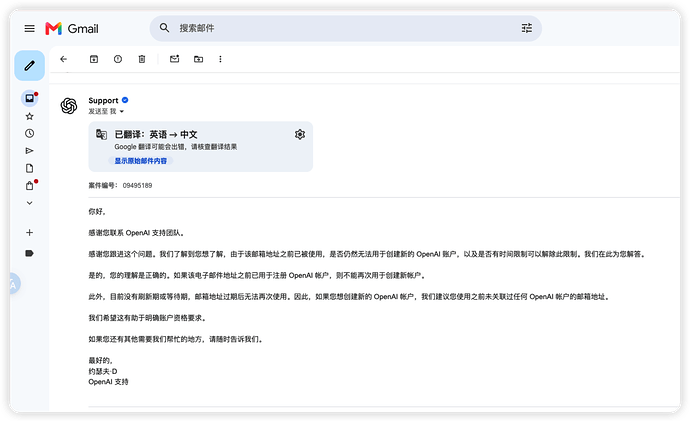Screen dimensions: 690x421
Task: Move email to a folder
Action: 198,59
